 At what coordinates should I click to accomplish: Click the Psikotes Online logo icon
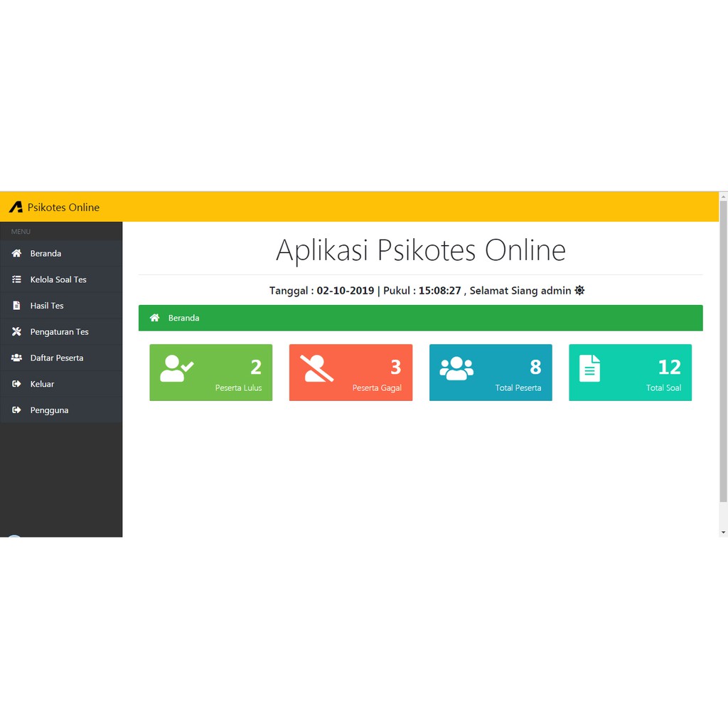(x=16, y=207)
